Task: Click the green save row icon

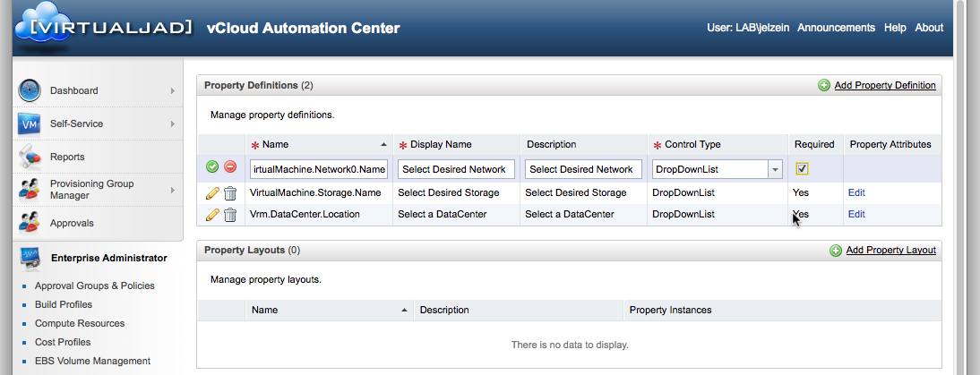Action: (x=212, y=167)
